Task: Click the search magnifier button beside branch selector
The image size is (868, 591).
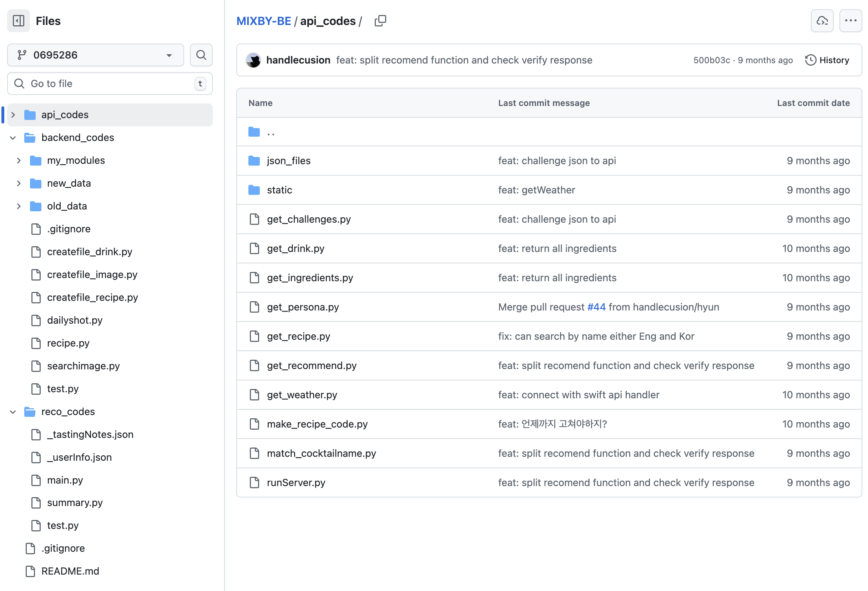Action: tap(201, 55)
